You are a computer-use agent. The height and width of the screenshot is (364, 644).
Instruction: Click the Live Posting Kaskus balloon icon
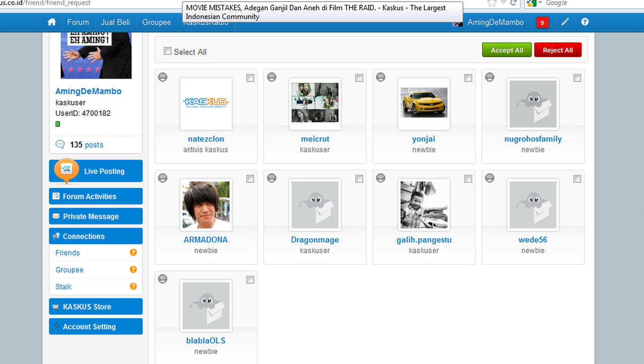pos(66,170)
